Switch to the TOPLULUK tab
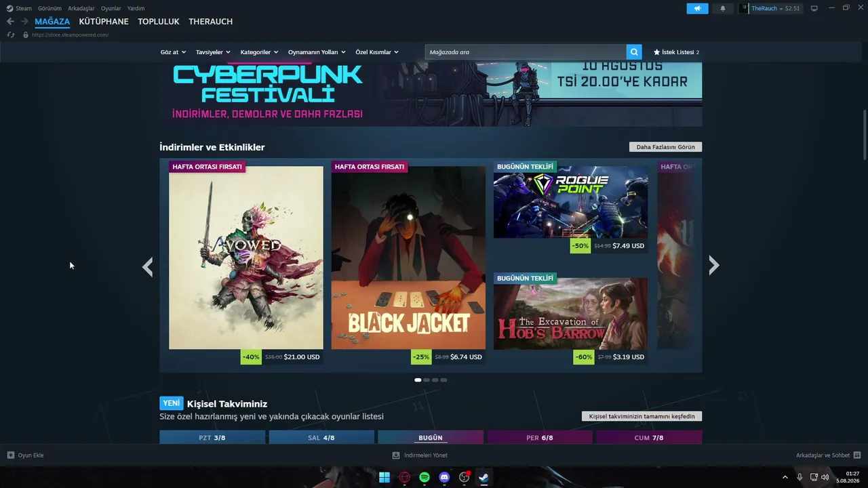Image resolution: width=868 pixels, height=488 pixels. pos(159,22)
